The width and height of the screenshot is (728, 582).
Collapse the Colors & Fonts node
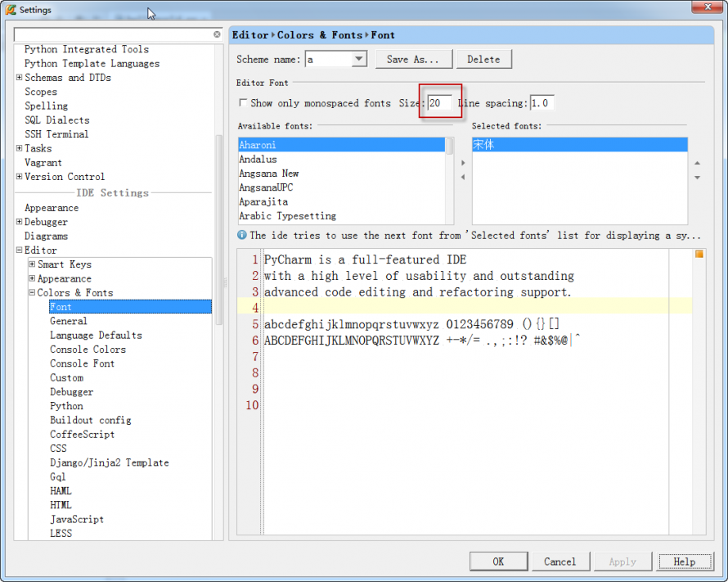pyautogui.click(x=32, y=292)
